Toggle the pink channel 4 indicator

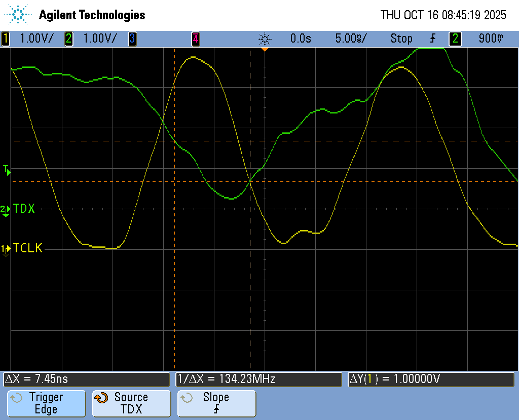[195, 39]
